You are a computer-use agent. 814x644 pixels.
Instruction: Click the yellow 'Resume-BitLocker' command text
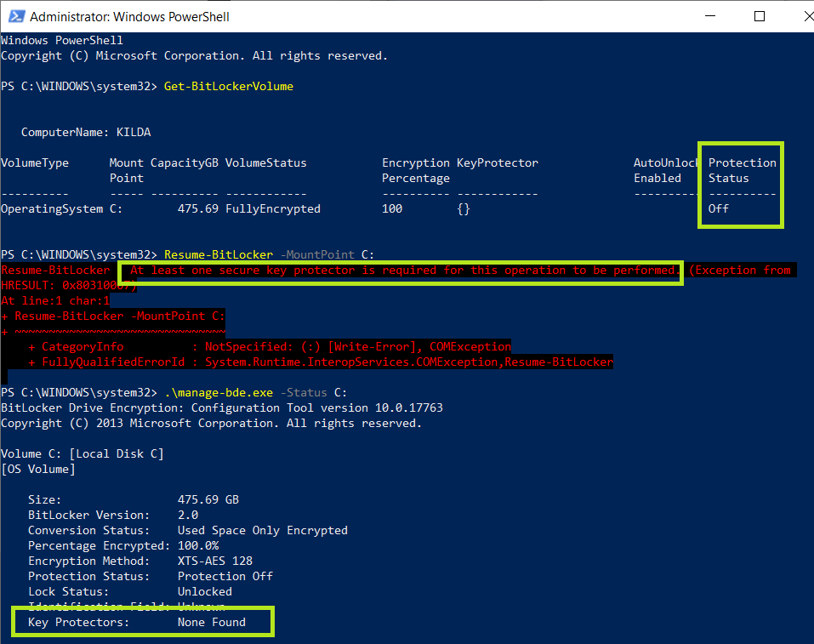(218, 255)
